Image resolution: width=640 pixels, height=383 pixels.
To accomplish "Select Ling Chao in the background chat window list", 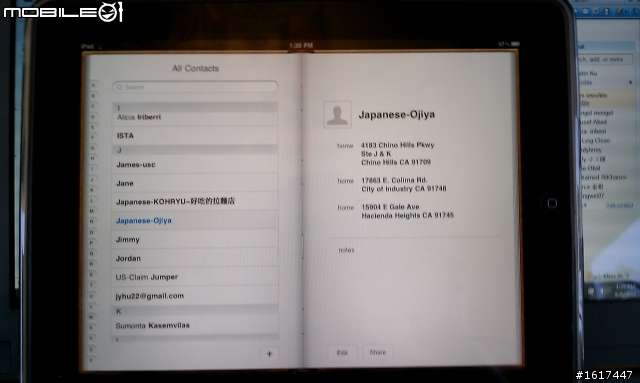I will click(x=596, y=140).
